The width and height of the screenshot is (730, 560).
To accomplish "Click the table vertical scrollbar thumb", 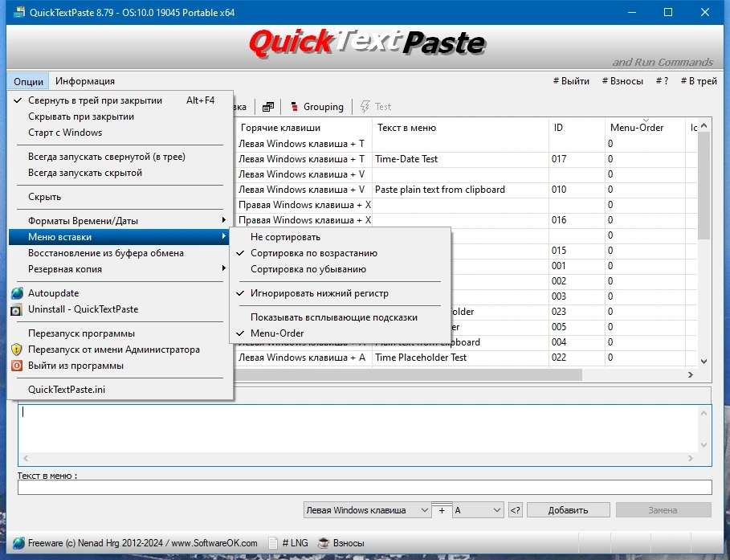I will (x=704, y=186).
